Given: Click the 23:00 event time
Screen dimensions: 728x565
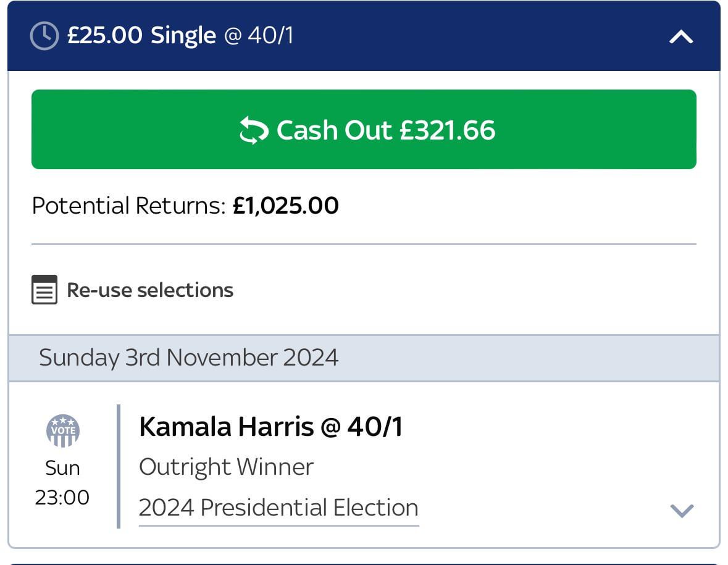Looking at the screenshot, I should pyautogui.click(x=62, y=497).
